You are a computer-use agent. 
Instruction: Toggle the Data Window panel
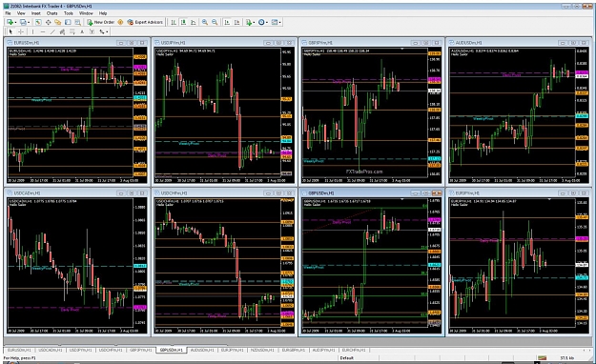[x=49, y=23]
